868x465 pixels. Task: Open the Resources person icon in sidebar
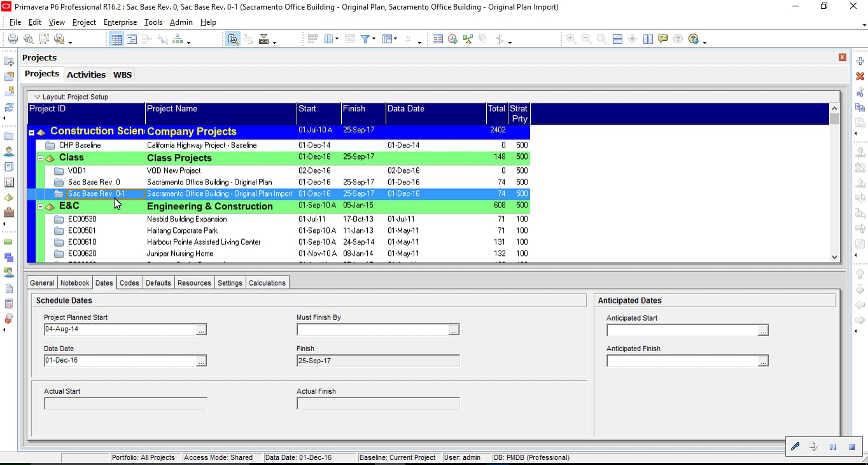(9, 151)
